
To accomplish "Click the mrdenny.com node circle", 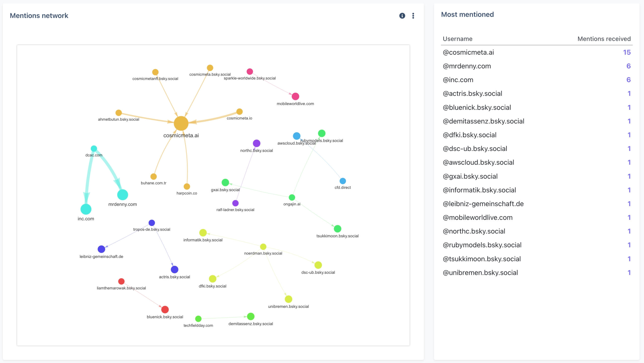I will pos(123,195).
